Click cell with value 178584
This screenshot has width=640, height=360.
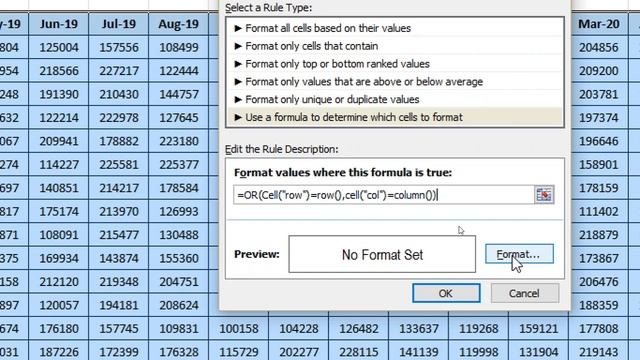179,188
